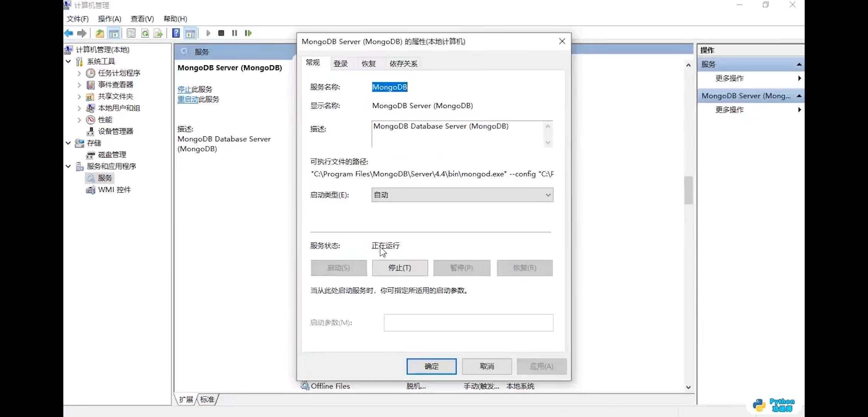Open Task Scheduler in the tree

(x=119, y=73)
